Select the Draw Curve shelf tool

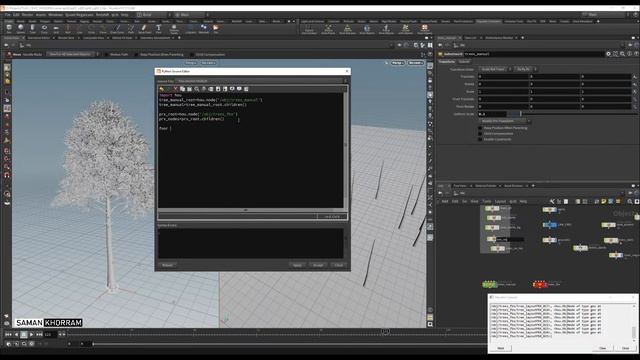click(x=118, y=29)
